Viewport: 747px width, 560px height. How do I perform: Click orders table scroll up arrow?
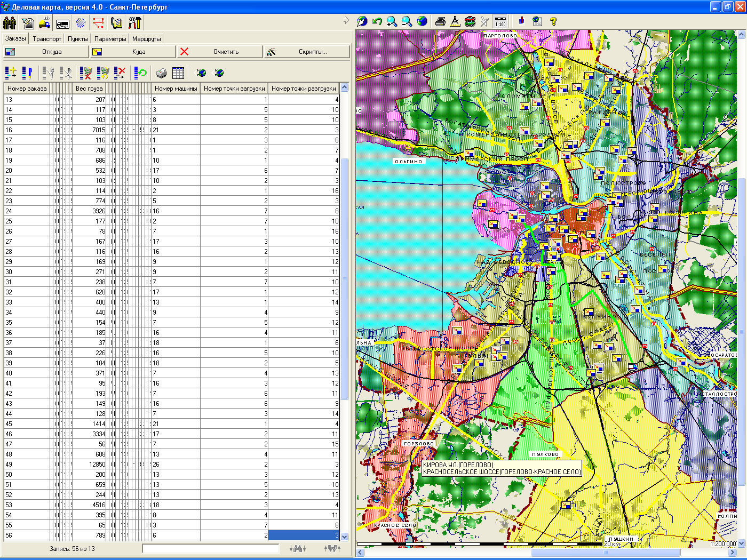(344, 87)
